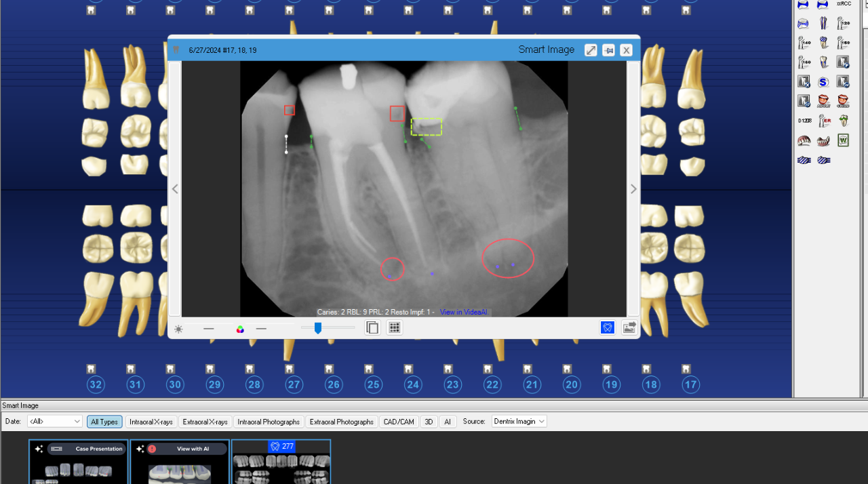The height and width of the screenshot is (484, 868).
Task: Click the export image icon
Action: click(x=629, y=328)
